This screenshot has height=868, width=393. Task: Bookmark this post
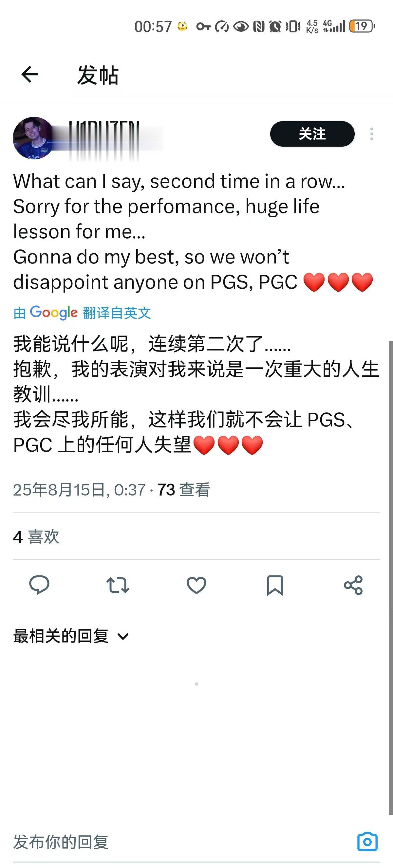[x=275, y=585]
